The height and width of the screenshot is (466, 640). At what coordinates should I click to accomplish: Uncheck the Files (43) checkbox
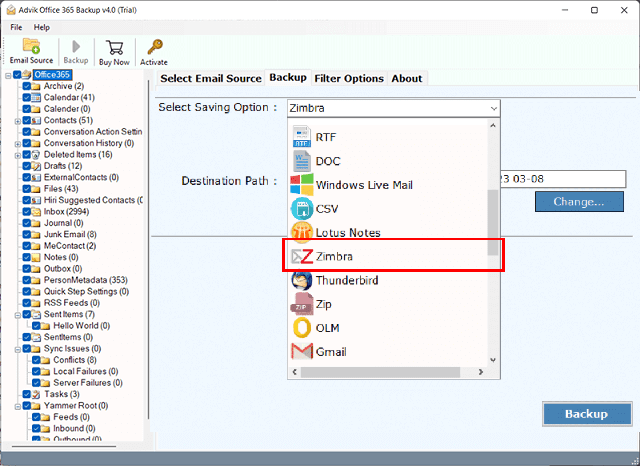(27, 189)
